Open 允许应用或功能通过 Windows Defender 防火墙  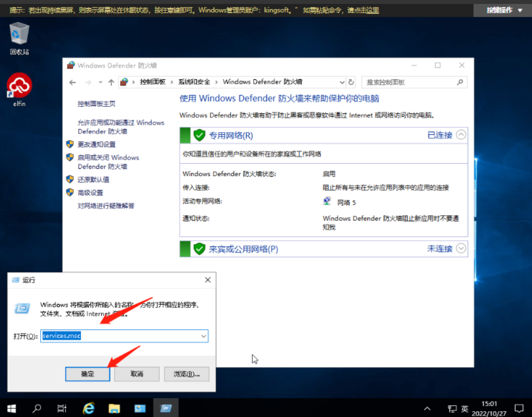[x=121, y=127]
